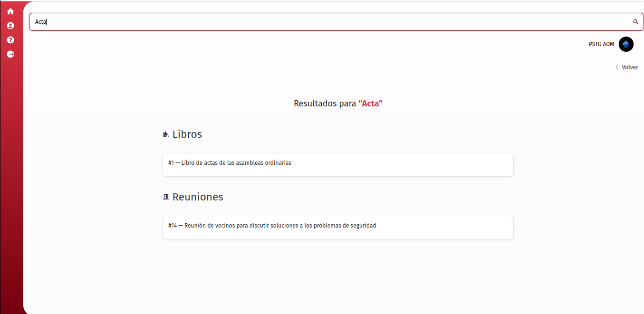Click the empty area below the Reuniones results
Screen dimensions: 644x314
pos(337,276)
